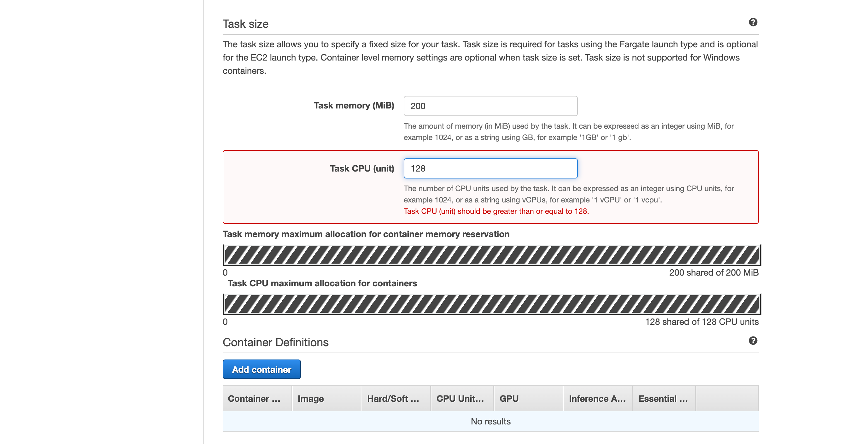
Task: Click the No results table row
Action: [x=490, y=421]
